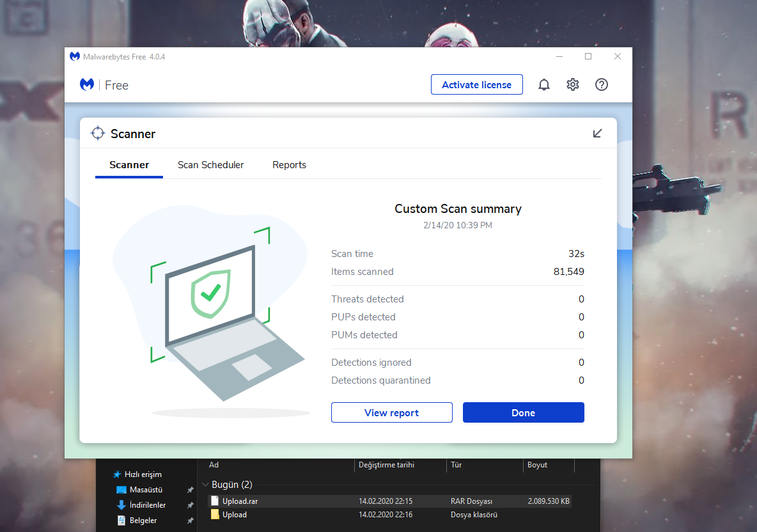Viewport: 757px width, 532px height.
Task: Click the Dosya klasörü type cell
Action: point(474,515)
